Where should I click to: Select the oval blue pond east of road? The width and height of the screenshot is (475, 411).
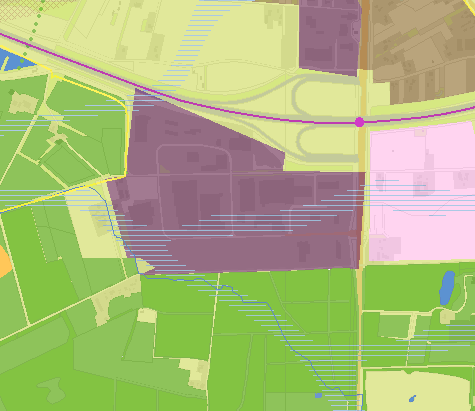click(447, 288)
